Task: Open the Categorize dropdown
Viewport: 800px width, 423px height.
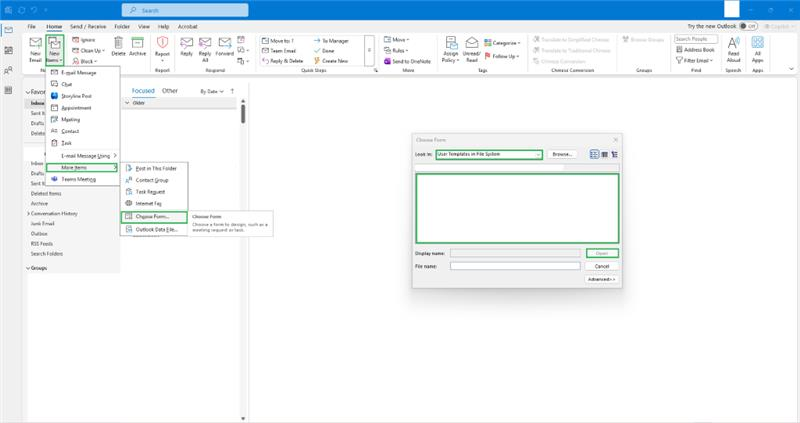Action: (502, 43)
